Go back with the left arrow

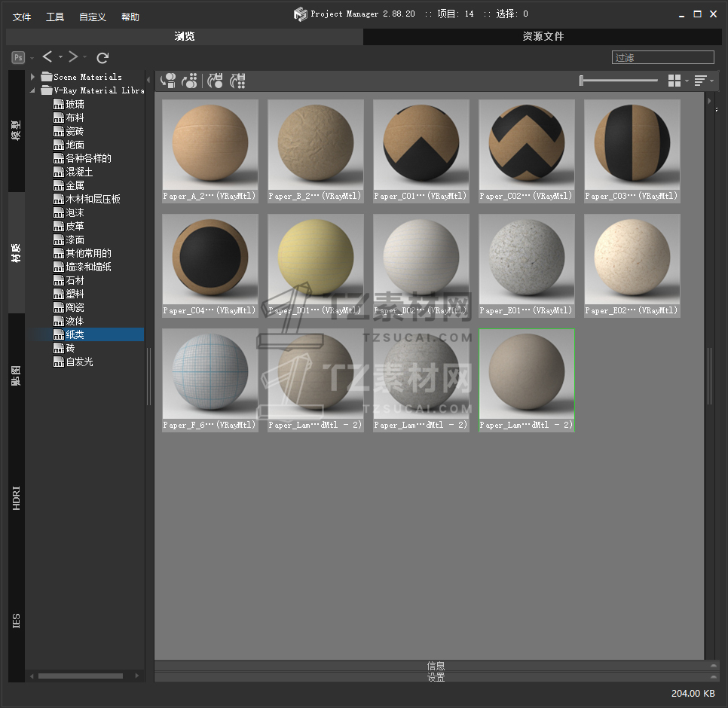(47, 57)
